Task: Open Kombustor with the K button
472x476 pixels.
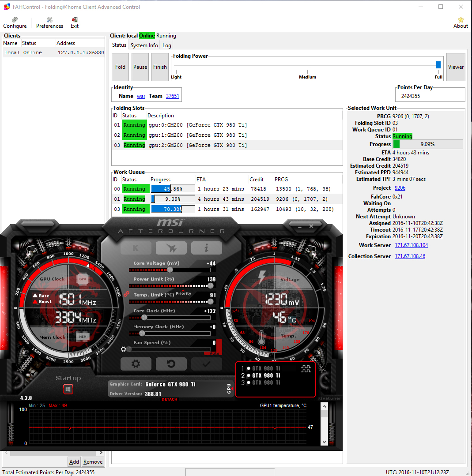Action: pos(136,248)
